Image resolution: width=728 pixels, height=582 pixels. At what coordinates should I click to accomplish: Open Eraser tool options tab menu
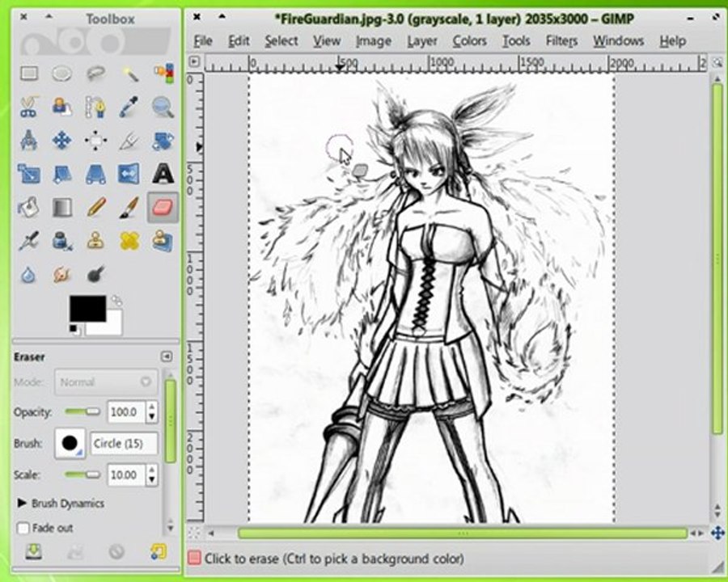[x=166, y=356]
